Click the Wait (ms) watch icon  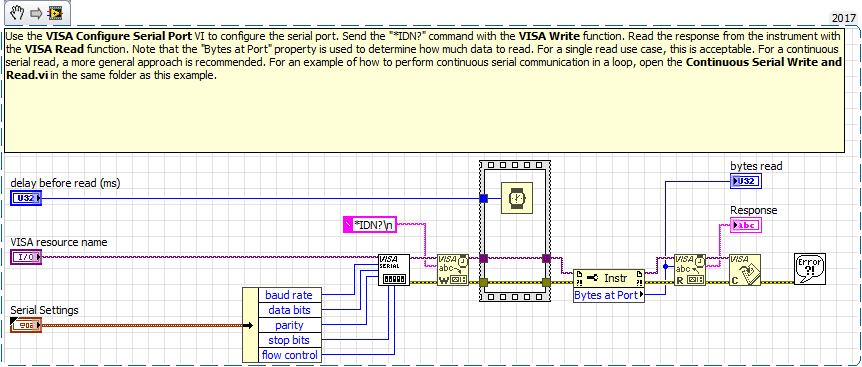pyautogui.click(x=516, y=198)
